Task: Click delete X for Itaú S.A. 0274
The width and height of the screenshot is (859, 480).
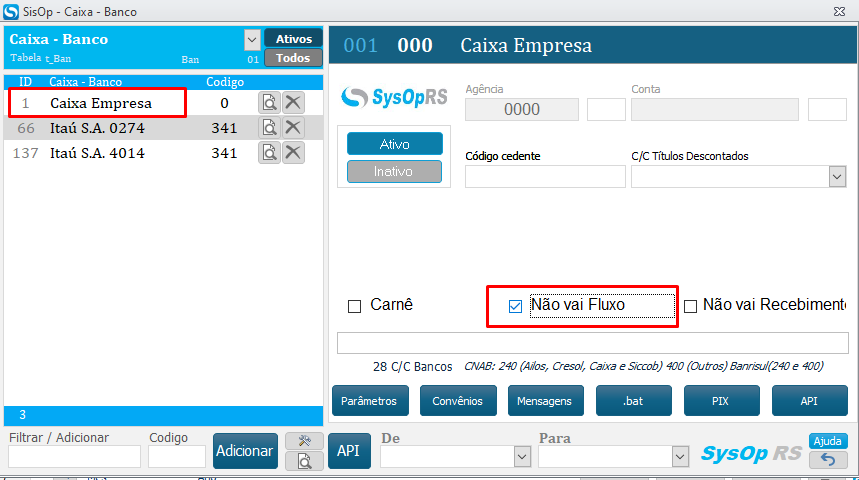Action: click(293, 127)
